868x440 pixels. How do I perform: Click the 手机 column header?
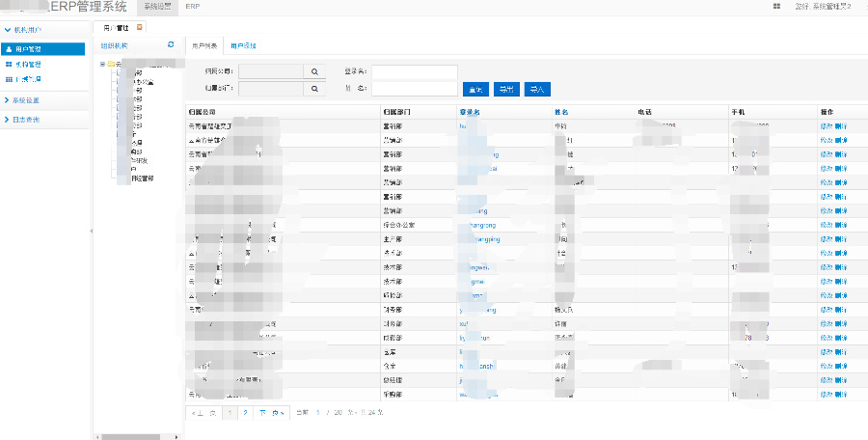tap(739, 112)
